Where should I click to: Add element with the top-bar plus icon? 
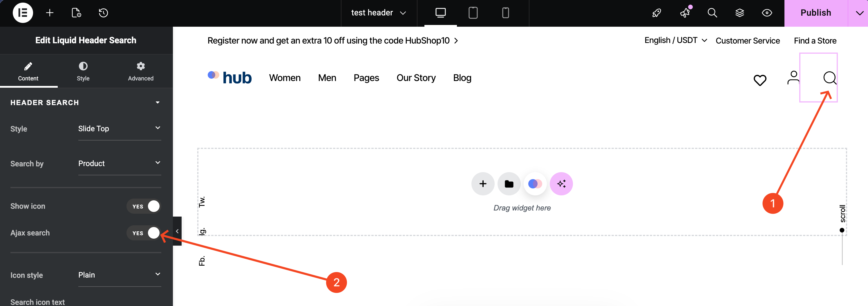tap(50, 13)
